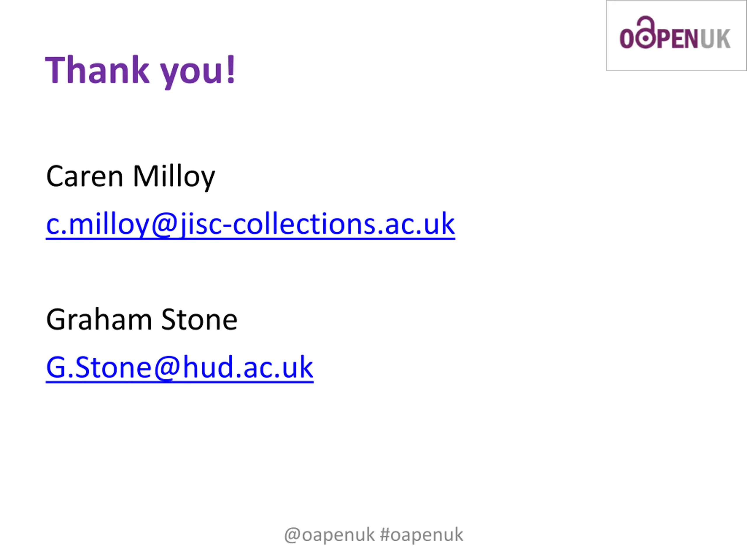Click the "hud.ac.uk" domain in Graham's email
This screenshot has width=747, height=560.
coord(248,367)
